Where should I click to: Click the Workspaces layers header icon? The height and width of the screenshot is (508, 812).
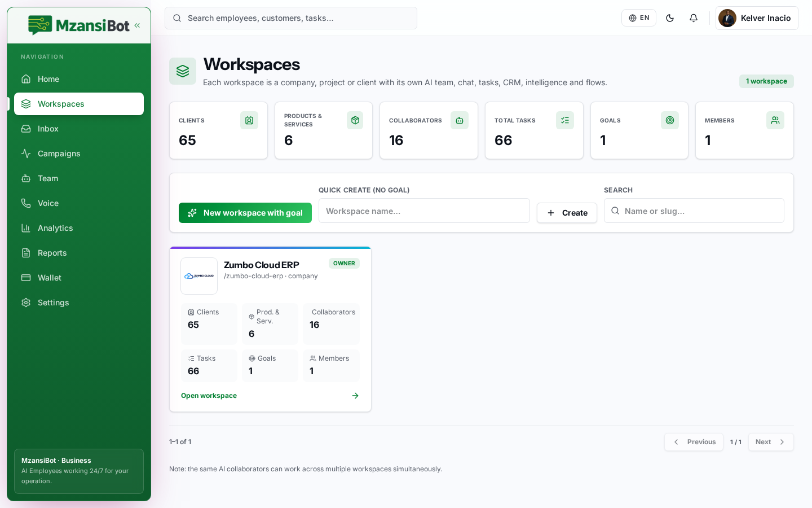pyautogui.click(x=183, y=71)
